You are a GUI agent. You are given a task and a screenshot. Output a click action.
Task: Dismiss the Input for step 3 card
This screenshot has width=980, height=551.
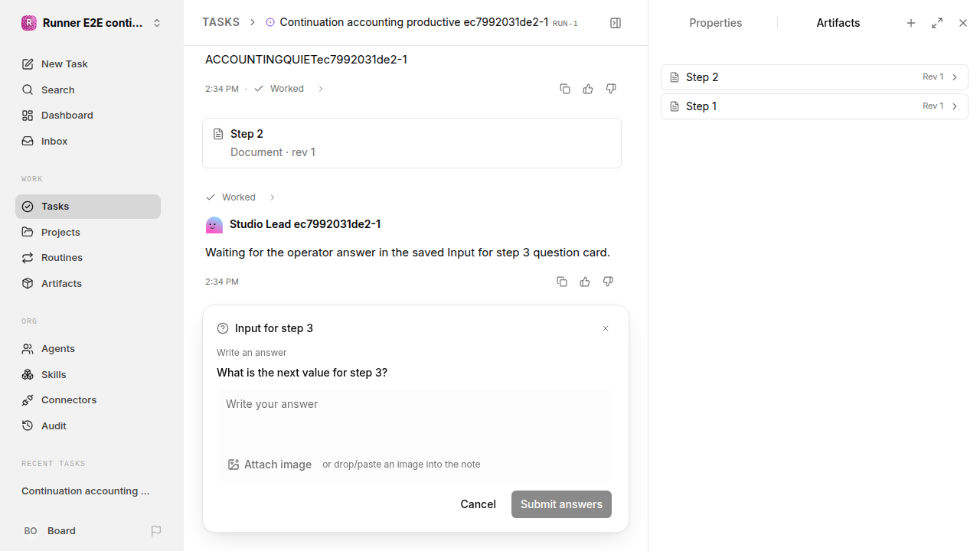point(606,328)
